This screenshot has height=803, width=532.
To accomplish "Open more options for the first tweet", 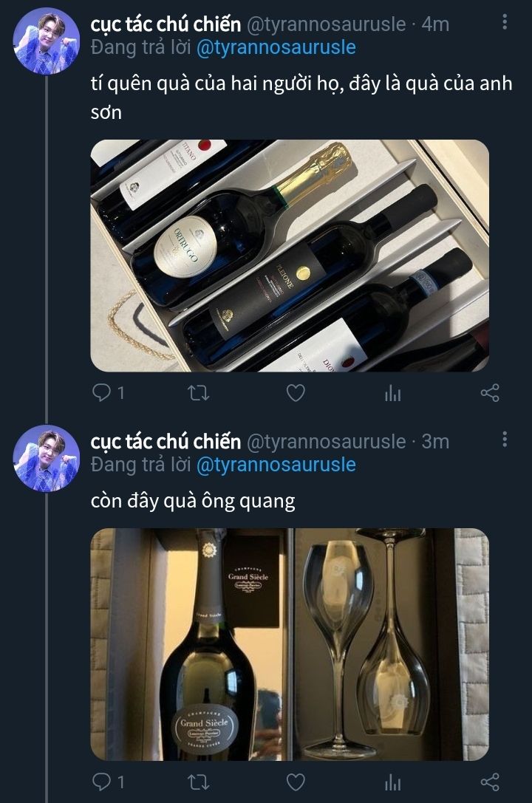I will [x=505, y=23].
